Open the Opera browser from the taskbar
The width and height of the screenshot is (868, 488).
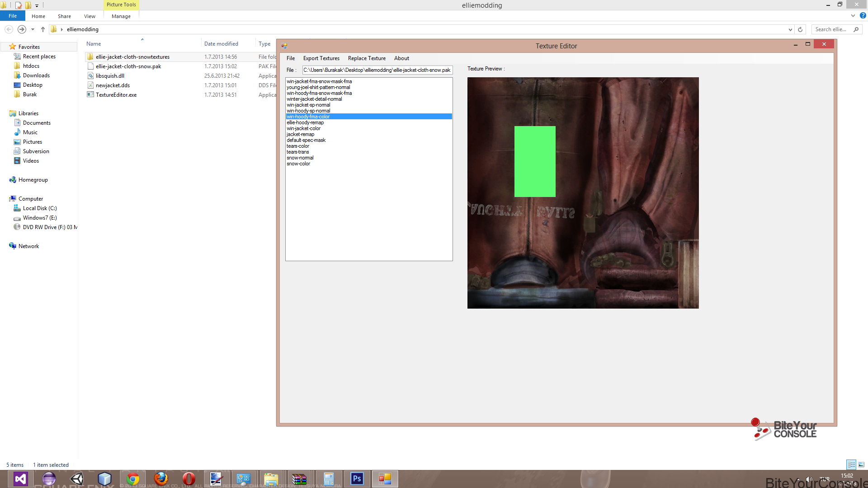189,479
